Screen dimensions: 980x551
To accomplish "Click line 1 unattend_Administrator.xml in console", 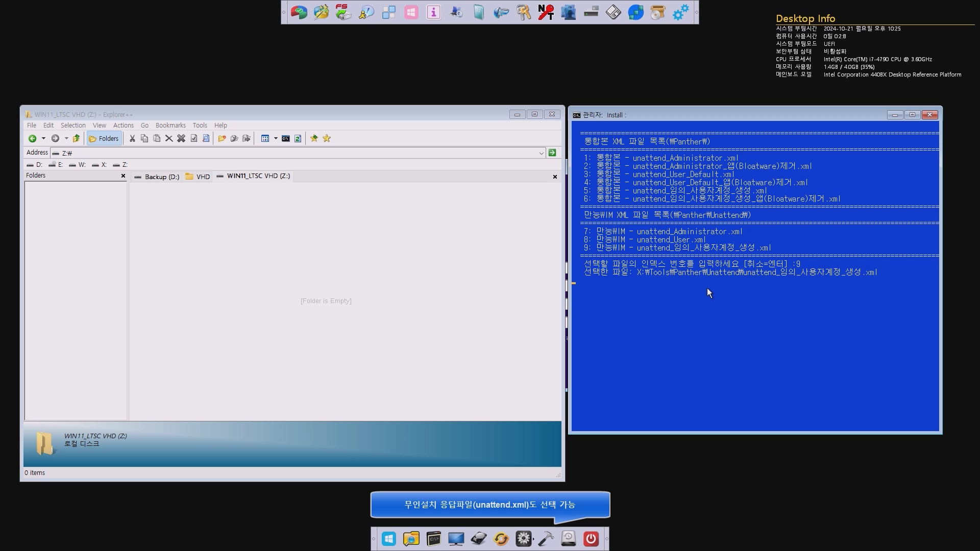I will click(x=661, y=158).
